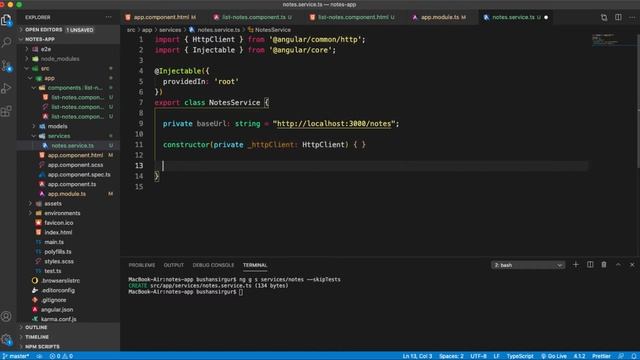Open the Source Control view
This screenshot has width=640, height=360.
pos(7,65)
